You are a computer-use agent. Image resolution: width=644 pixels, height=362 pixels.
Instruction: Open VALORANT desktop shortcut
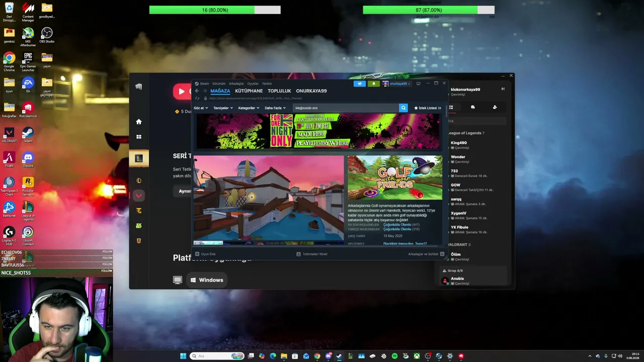click(x=9, y=135)
